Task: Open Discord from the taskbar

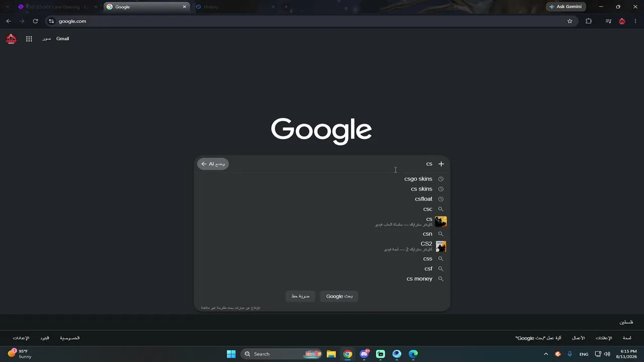Action: pos(364,354)
